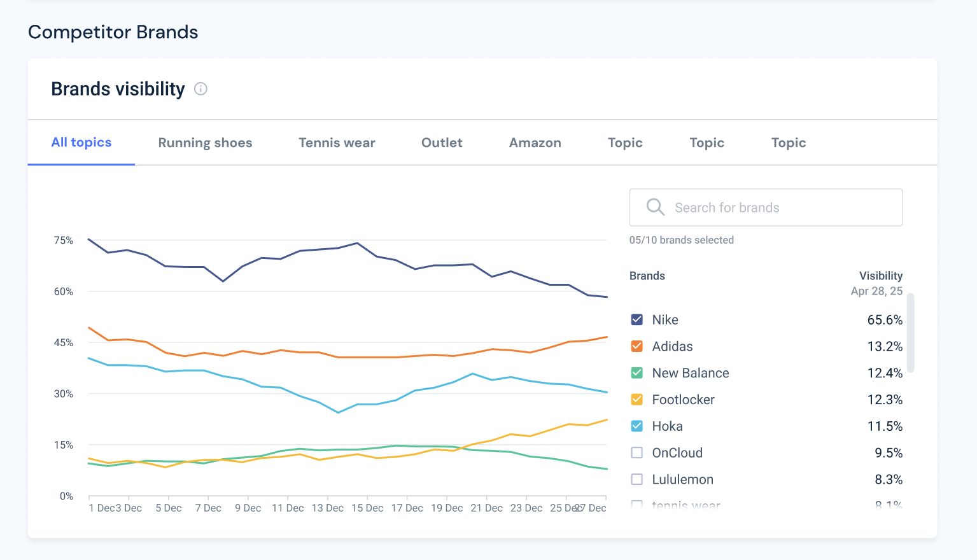Screen dimensions: 977x560
Task: Disable the Hoka brand checkbox
Action: pos(636,426)
